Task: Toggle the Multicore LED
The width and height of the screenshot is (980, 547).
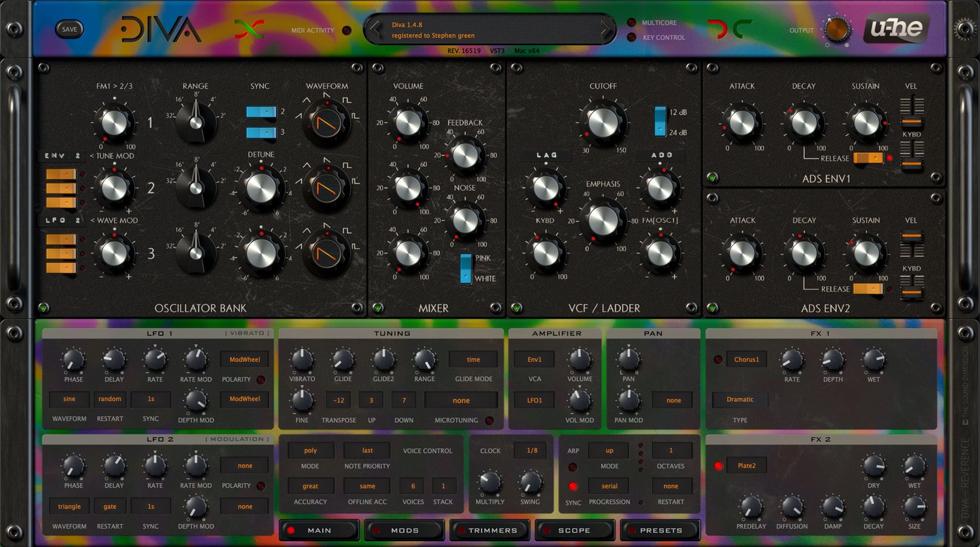Action: (x=631, y=22)
